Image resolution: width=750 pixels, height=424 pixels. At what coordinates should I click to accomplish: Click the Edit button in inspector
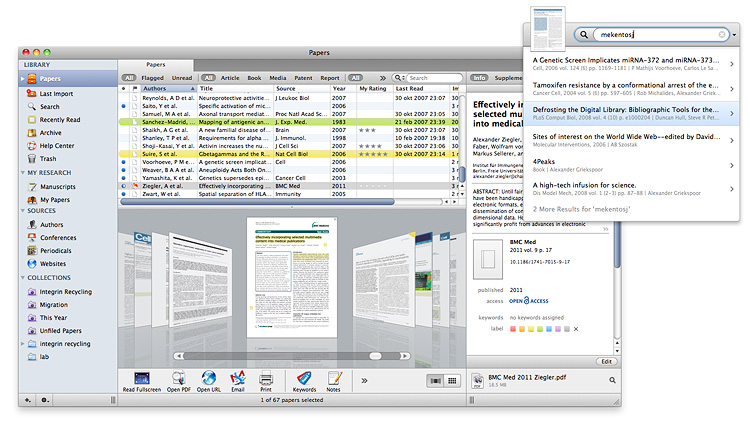tap(606, 361)
